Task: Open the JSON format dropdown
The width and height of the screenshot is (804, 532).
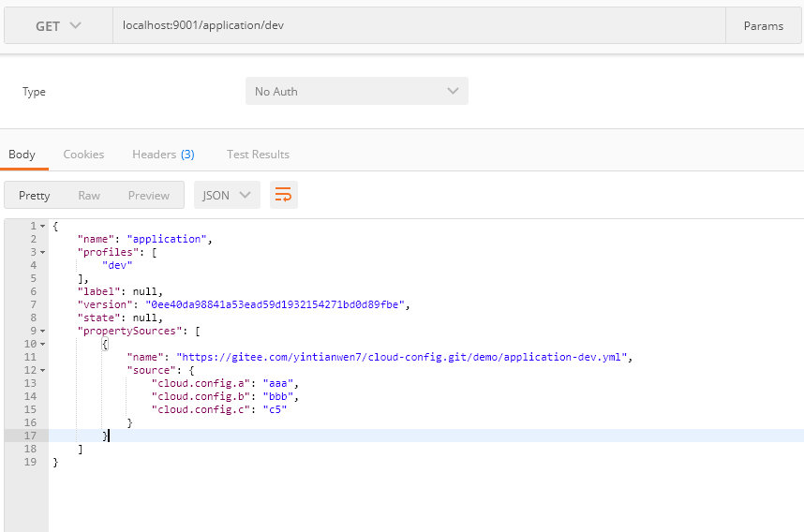Action: pos(227,195)
